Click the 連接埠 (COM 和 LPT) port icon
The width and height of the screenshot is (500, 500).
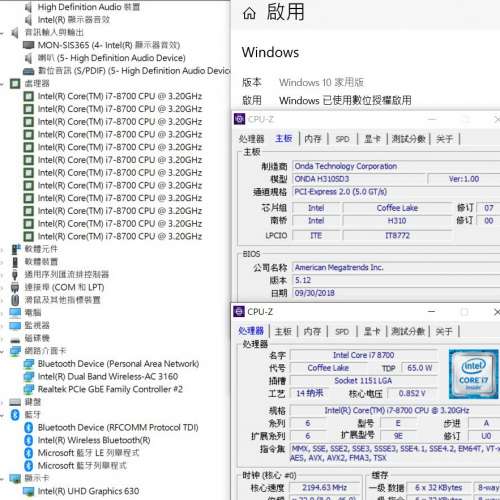tap(15, 287)
